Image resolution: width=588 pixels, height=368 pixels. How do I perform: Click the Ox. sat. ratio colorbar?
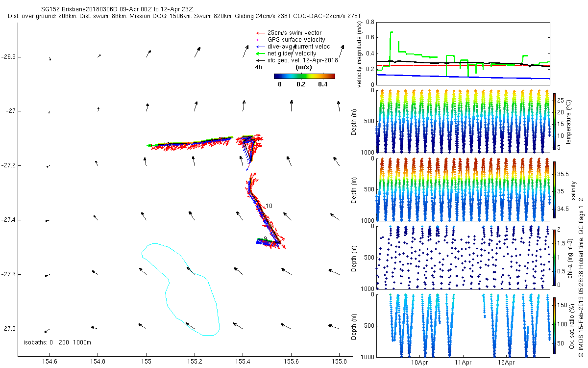[x=554, y=325]
